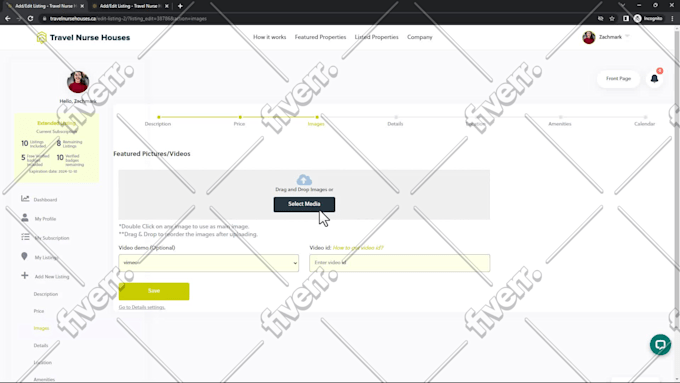Click the My Profile person icon

click(25, 218)
